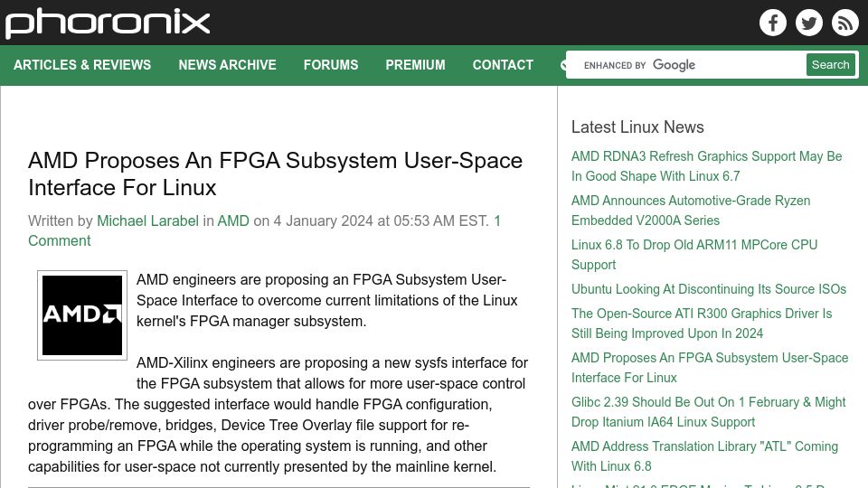The width and height of the screenshot is (868, 488).
Task: Open Contact menu item
Action: coord(503,65)
